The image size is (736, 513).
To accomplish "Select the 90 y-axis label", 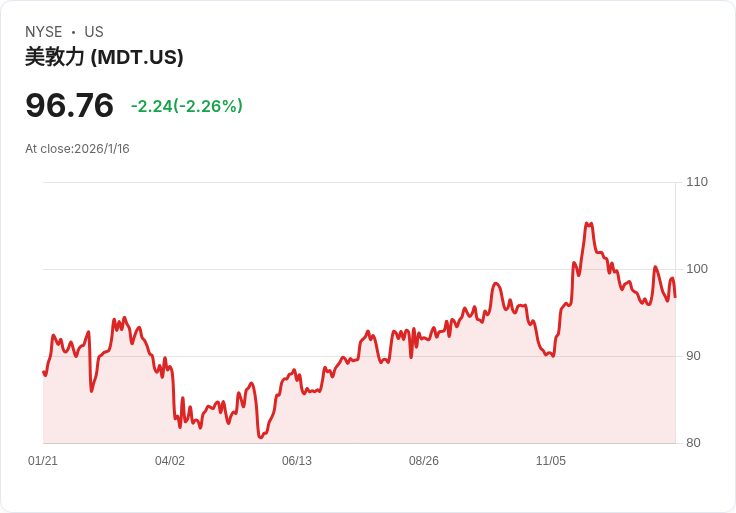I will [693, 356].
